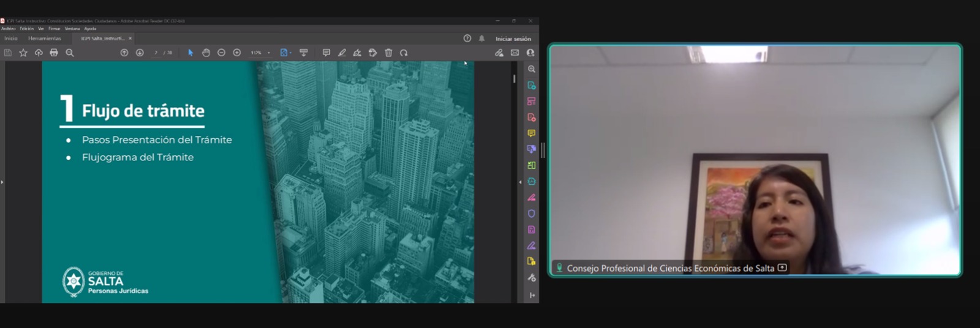Viewport: 980px width, 328px height.
Task: Click the share link icon
Action: (499, 53)
